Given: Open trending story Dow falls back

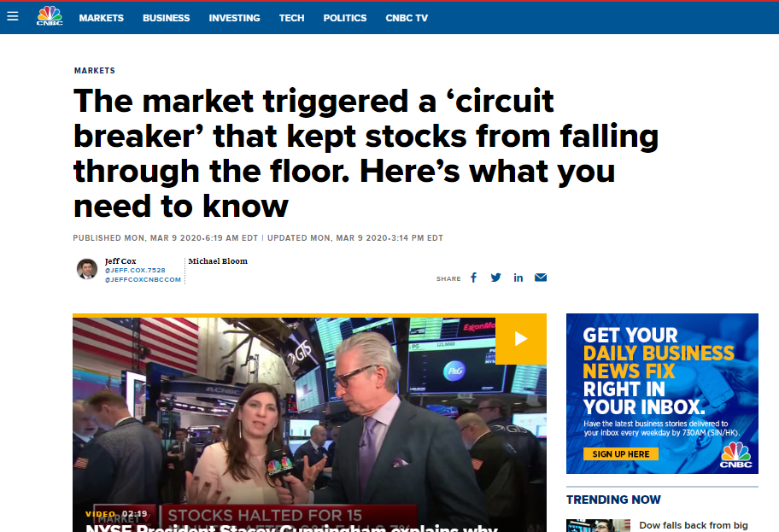Looking at the screenshot, I should pos(693,525).
